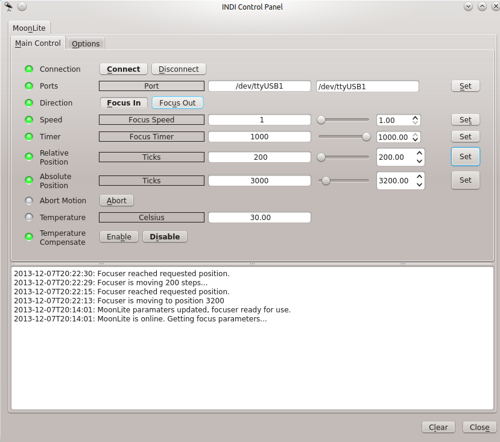Image resolution: width=500 pixels, height=442 pixels.
Task: Click the telescope app icon in title bar
Action: 8,6
